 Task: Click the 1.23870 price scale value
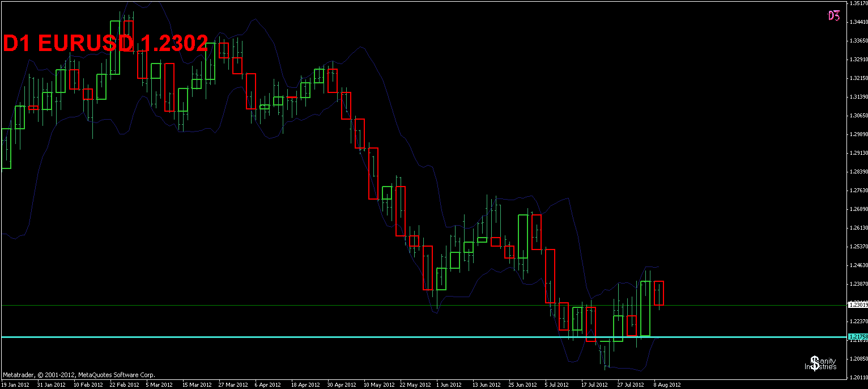tap(859, 284)
